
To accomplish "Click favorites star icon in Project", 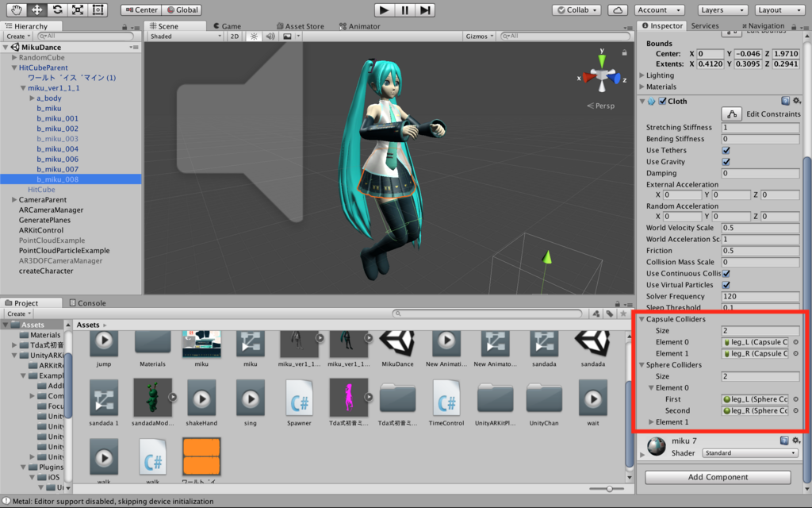I will (623, 314).
